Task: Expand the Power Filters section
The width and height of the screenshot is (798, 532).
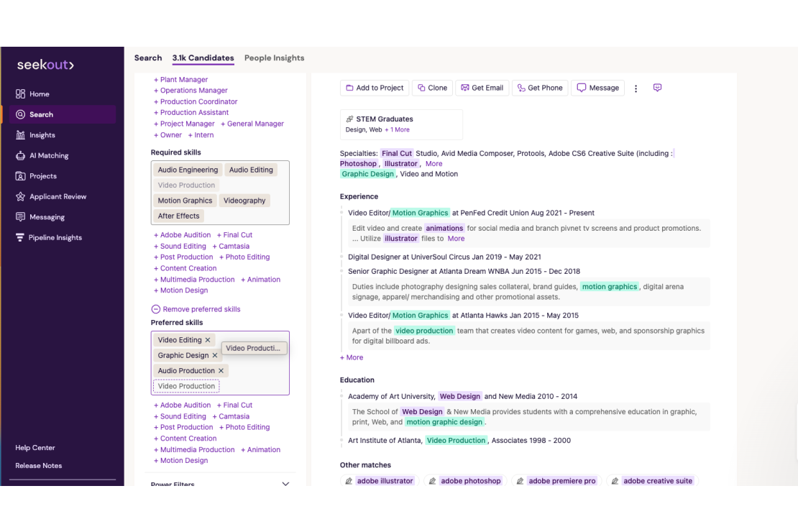Action: pos(285,482)
